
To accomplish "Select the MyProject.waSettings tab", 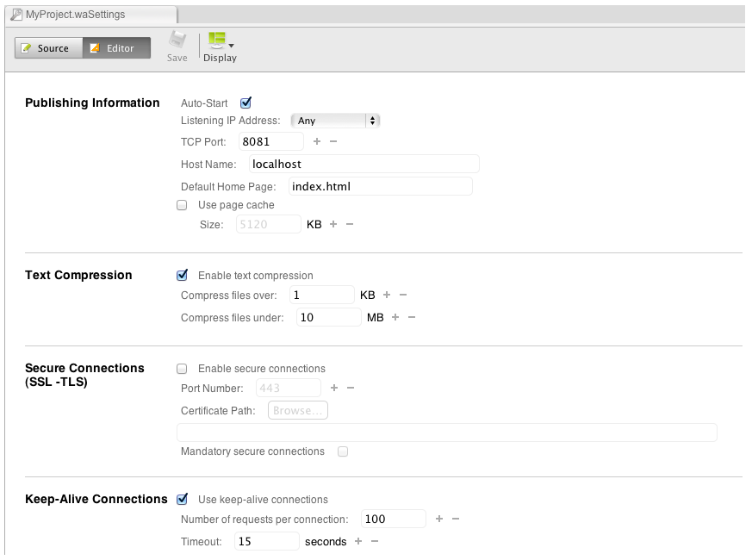I will 91,15.
